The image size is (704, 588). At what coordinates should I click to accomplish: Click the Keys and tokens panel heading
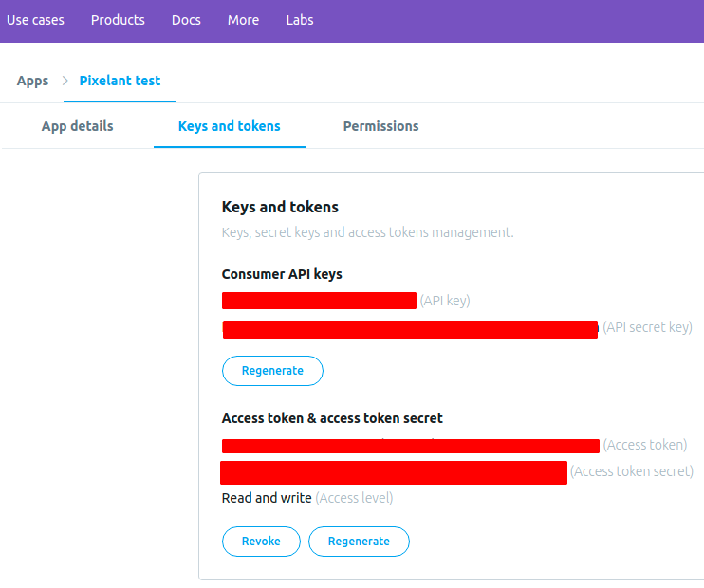tap(280, 207)
